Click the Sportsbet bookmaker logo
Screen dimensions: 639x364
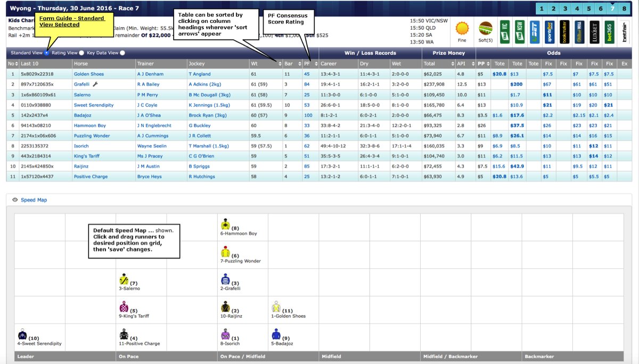click(x=548, y=32)
